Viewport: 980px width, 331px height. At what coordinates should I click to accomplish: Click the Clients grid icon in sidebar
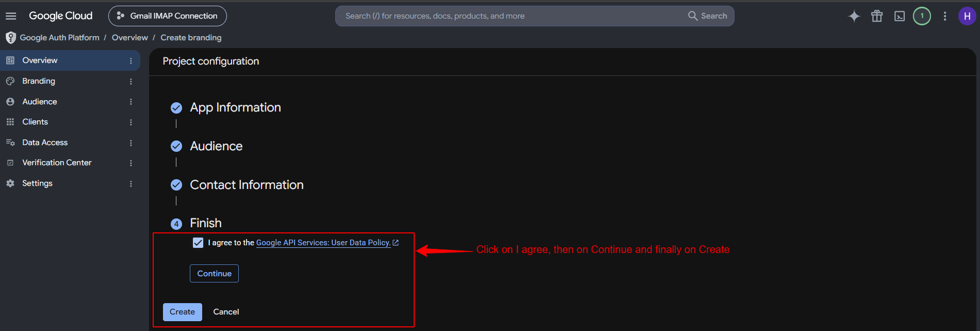10,122
